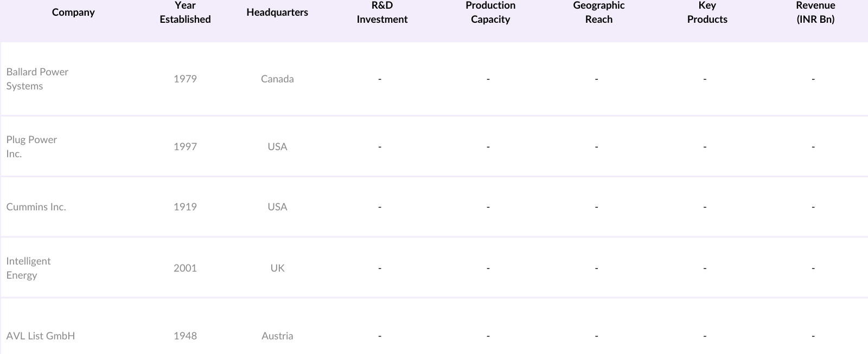Viewport: 868px width, 354px height.
Task: Click the UK headquarters cell
Action: [x=277, y=268]
